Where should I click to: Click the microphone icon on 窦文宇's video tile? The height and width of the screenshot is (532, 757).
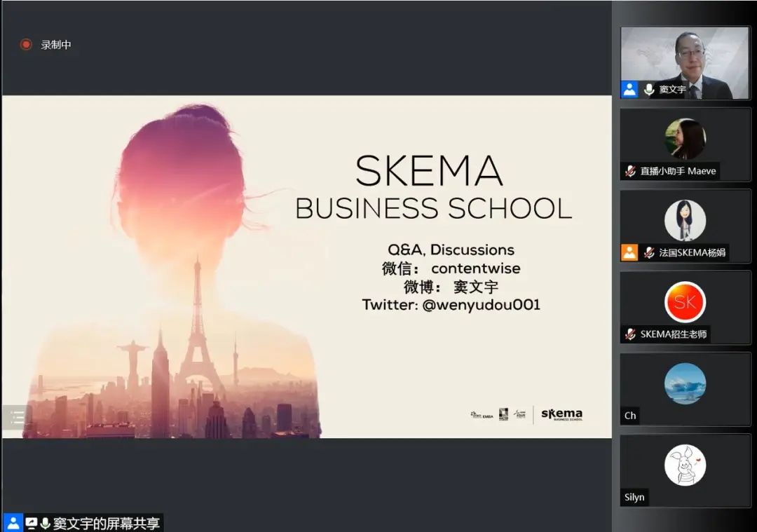649,89
